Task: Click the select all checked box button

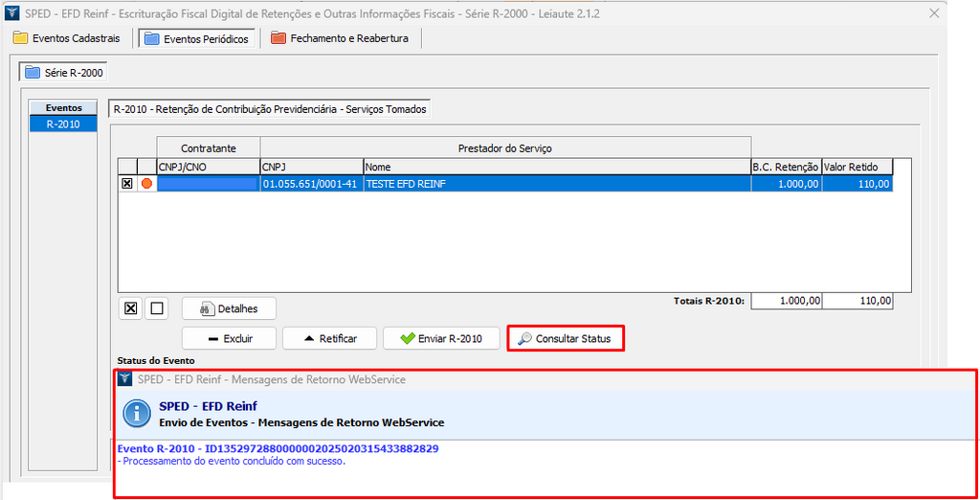Action: point(131,308)
